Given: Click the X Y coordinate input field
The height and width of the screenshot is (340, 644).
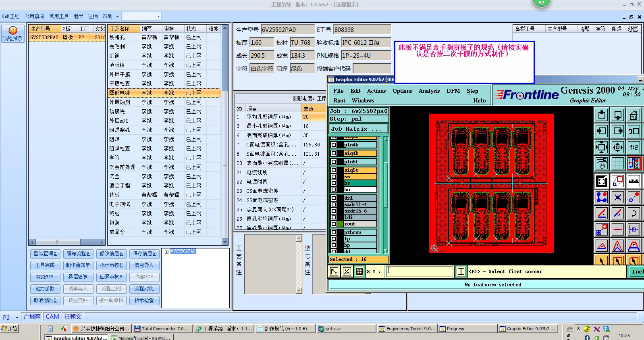Looking at the screenshot, I should [419, 271].
